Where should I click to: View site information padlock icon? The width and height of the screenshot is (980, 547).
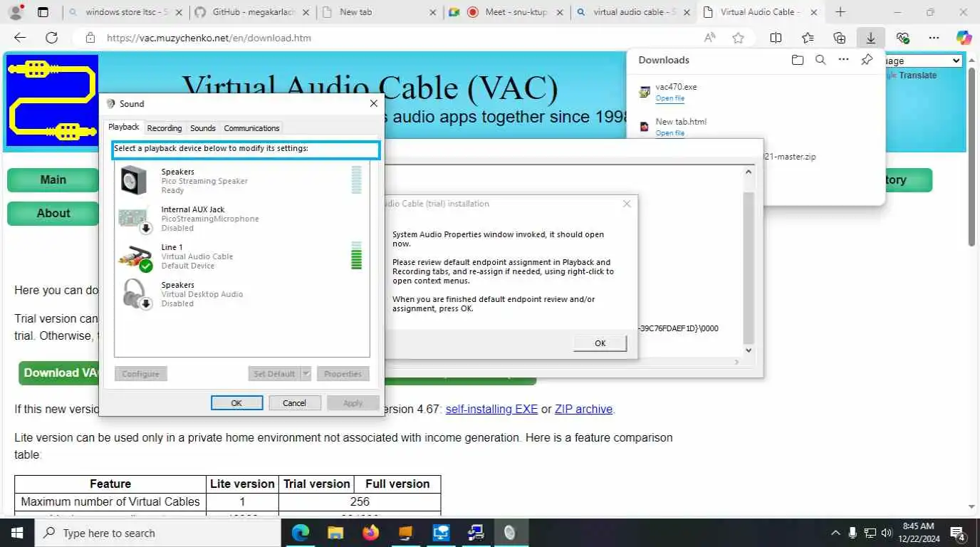click(x=90, y=38)
